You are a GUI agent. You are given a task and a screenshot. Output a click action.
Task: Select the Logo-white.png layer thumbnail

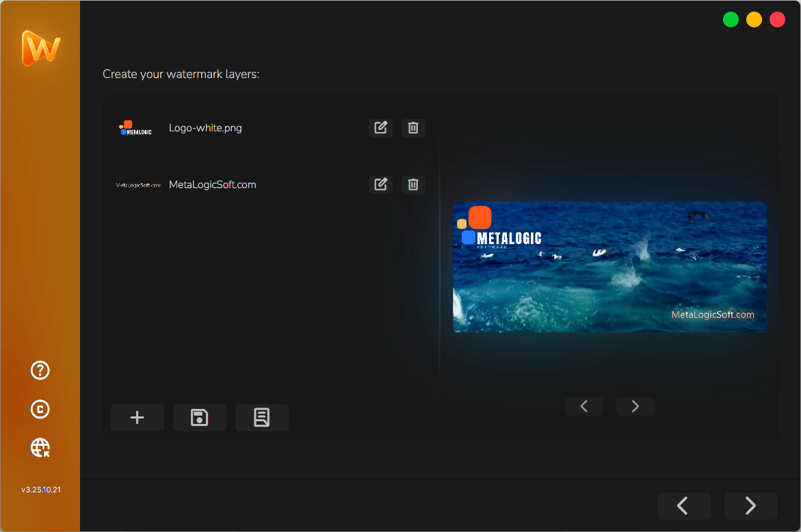point(135,128)
